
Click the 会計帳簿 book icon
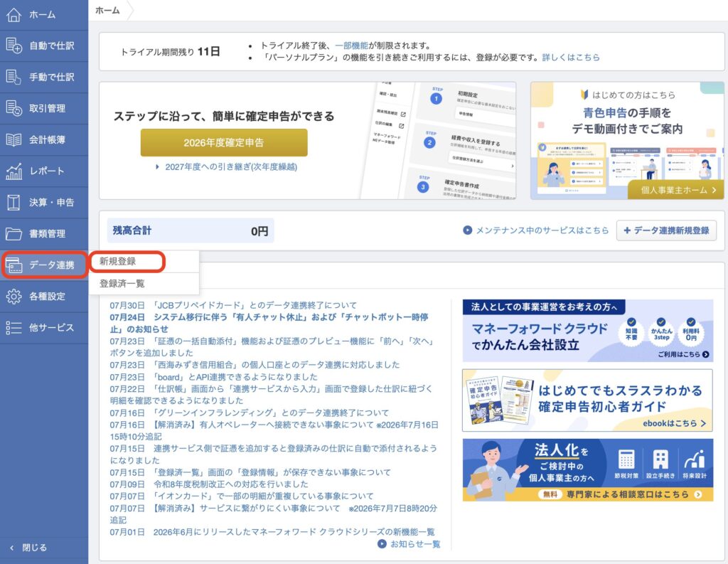pyautogui.click(x=14, y=139)
